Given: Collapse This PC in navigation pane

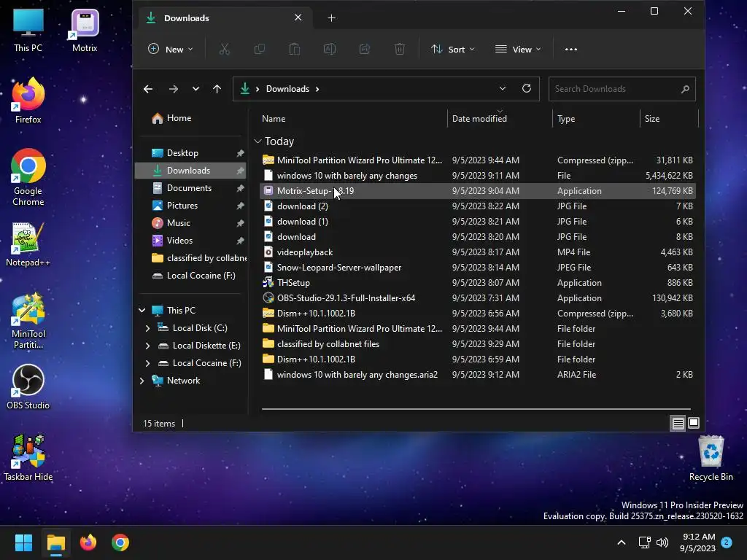Looking at the screenshot, I should [x=142, y=311].
